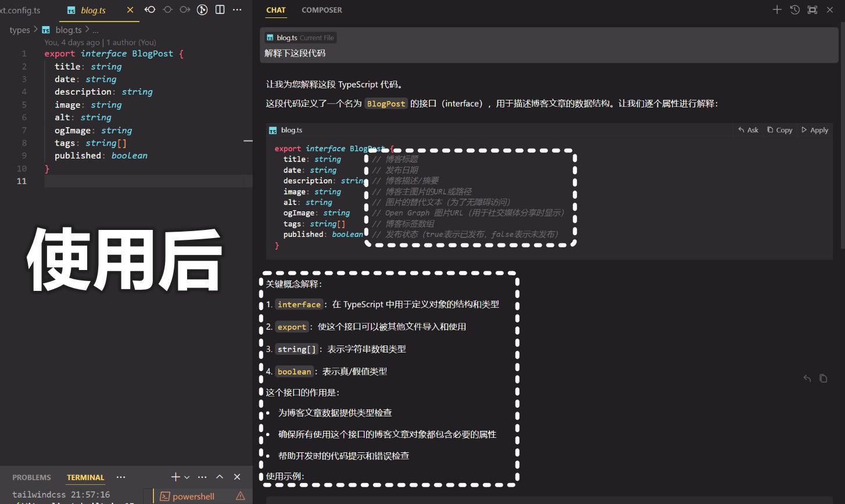Create a new terminal with plus
Viewport: 845px width, 504px height.
pos(176,477)
